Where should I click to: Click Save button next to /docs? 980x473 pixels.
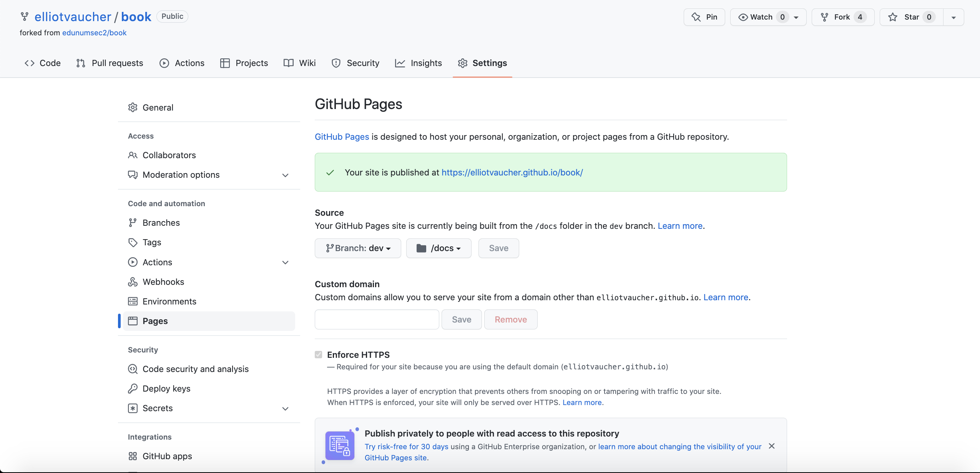click(x=498, y=248)
